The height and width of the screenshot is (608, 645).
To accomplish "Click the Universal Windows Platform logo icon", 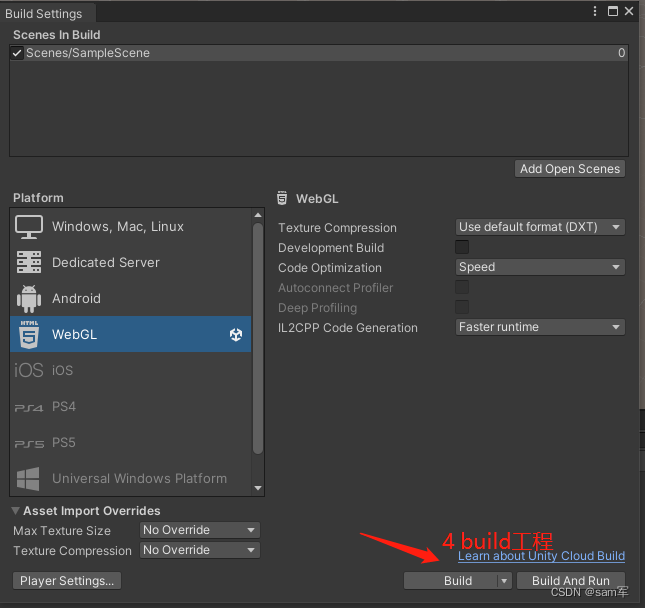I will [28, 479].
